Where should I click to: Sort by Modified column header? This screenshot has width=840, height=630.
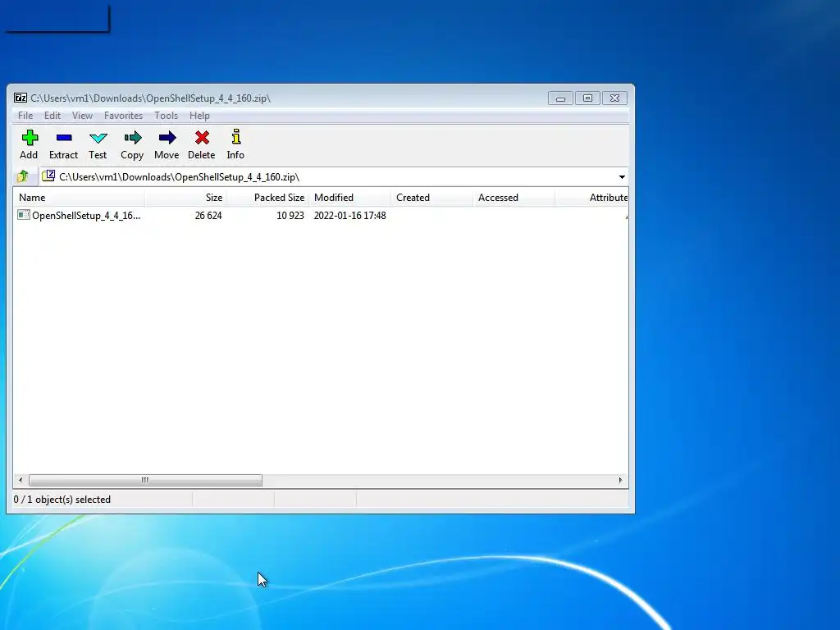click(x=349, y=198)
